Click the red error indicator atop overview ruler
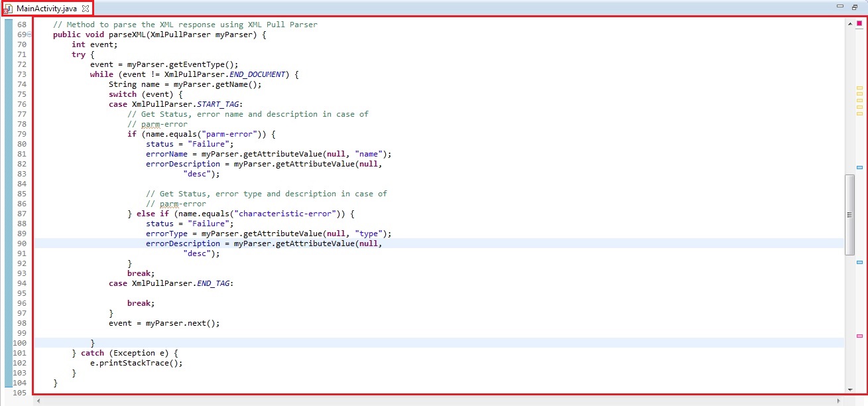Image resolution: width=868 pixels, height=406 pixels. point(859,23)
